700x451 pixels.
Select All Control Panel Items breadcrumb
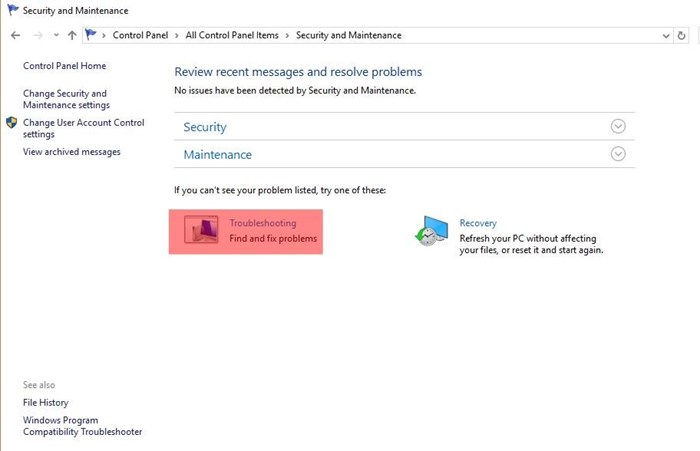pos(232,35)
